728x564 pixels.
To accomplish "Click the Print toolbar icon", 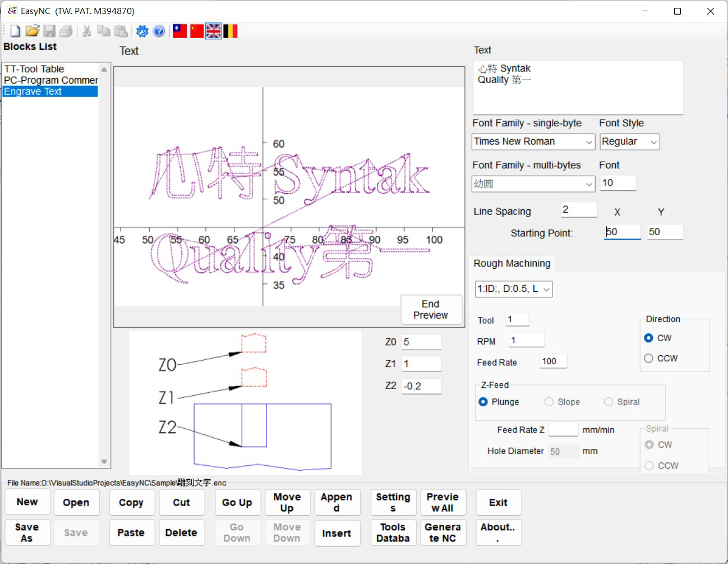I will tap(66, 31).
